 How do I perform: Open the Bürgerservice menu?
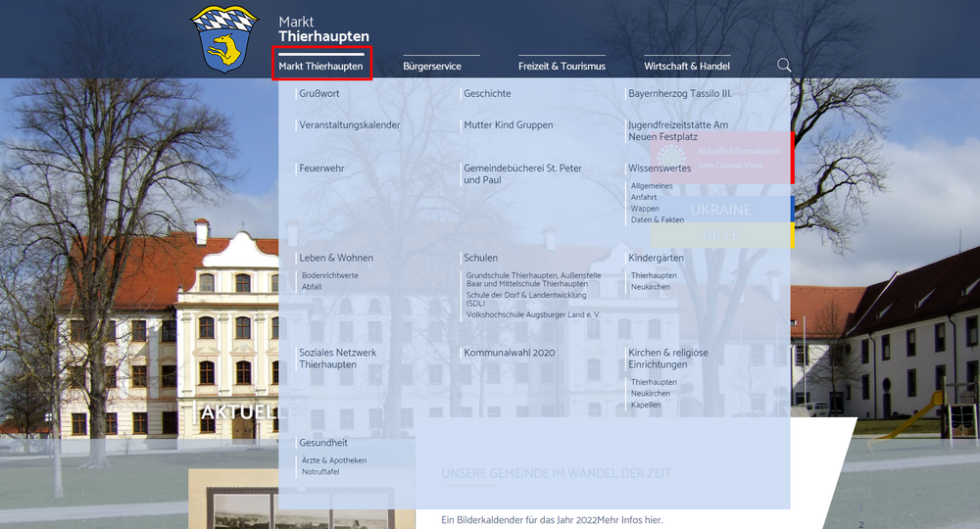pos(432,66)
